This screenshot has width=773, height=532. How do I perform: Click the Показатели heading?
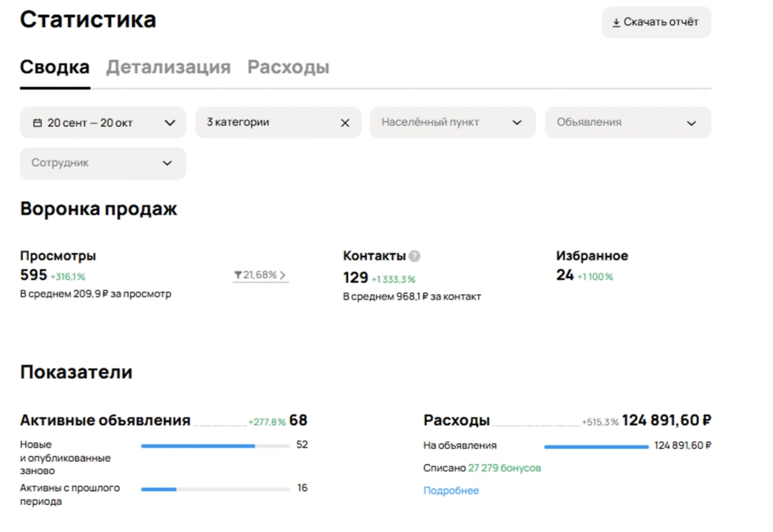(76, 373)
